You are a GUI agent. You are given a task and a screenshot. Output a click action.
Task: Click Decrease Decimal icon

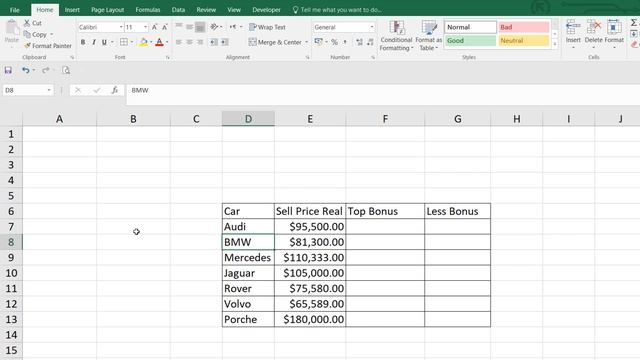370,42
